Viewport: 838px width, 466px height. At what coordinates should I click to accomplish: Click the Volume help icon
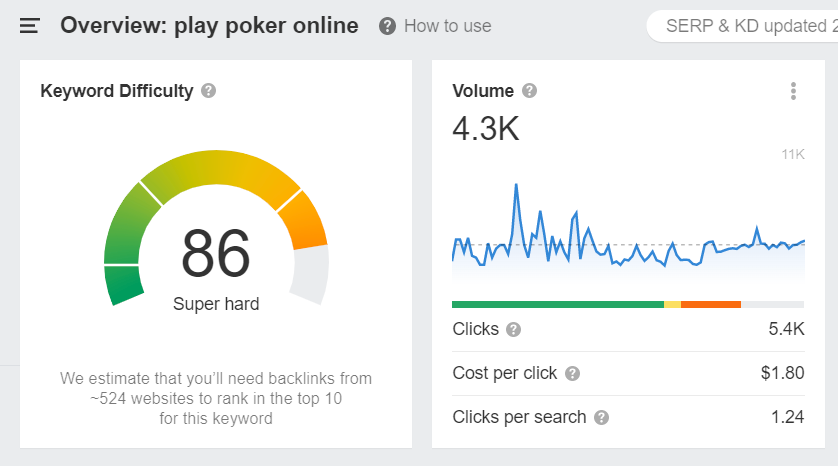pos(529,91)
